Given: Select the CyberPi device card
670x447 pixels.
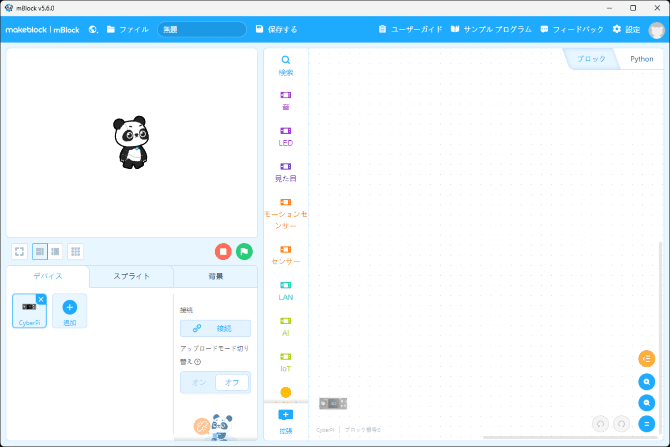Looking at the screenshot, I should coord(29,311).
